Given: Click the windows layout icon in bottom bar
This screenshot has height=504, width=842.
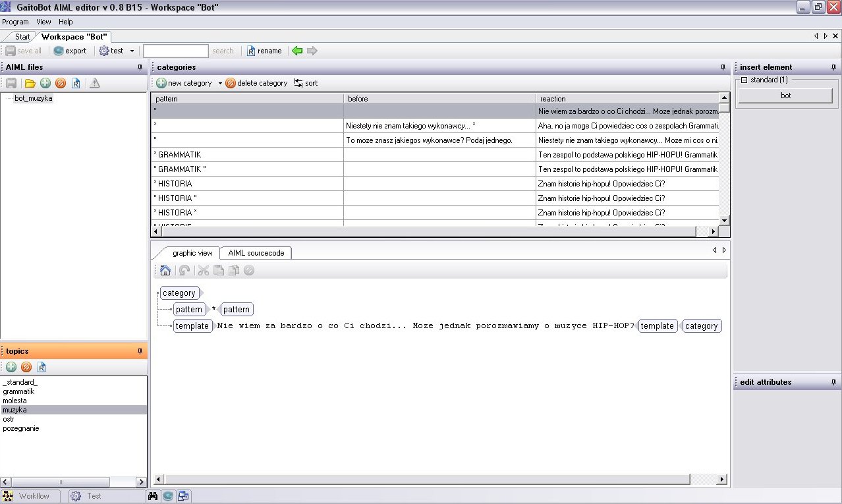Looking at the screenshot, I should [183, 496].
